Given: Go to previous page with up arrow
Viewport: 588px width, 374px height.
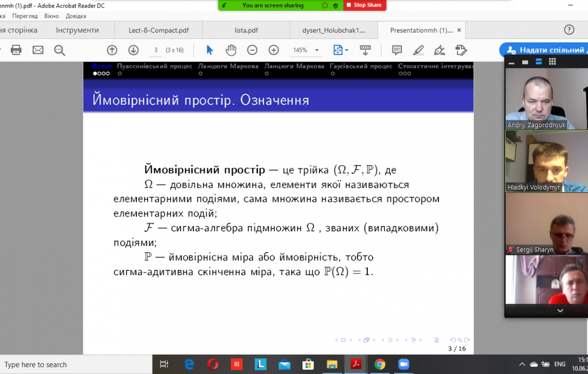Looking at the screenshot, I should tap(112, 50).
